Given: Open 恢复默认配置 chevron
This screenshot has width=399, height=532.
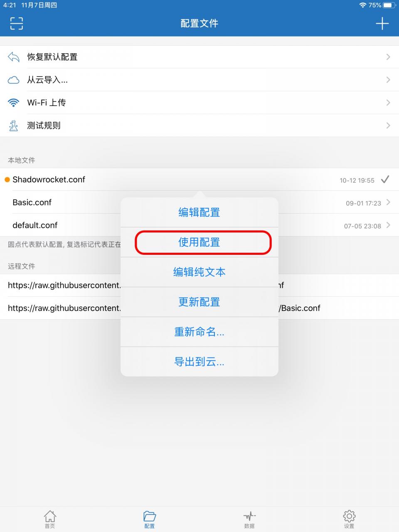Looking at the screenshot, I should [388, 57].
